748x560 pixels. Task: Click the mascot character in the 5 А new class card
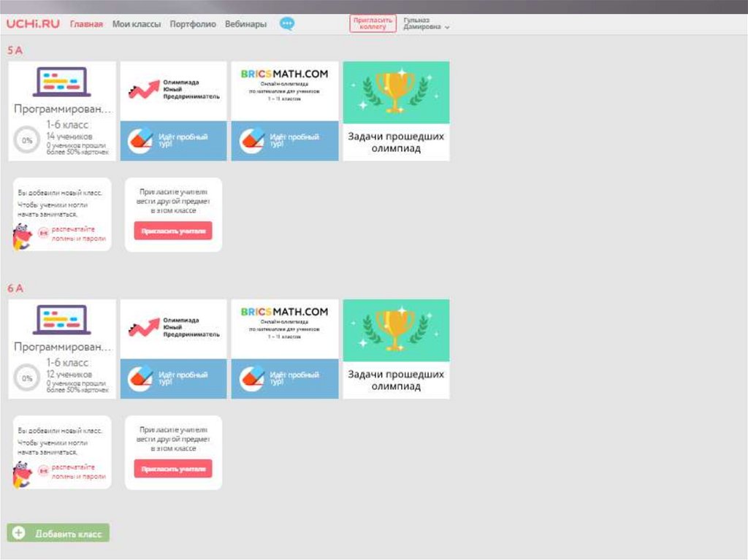22,237
